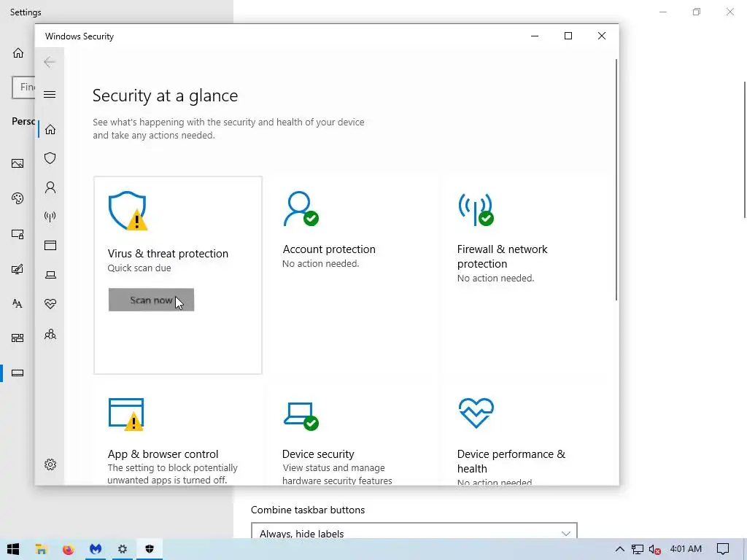Open Device performance & health heart icon
Image resolution: width=747 pixels, height=560 pixels.
click(x=476, y=413)
